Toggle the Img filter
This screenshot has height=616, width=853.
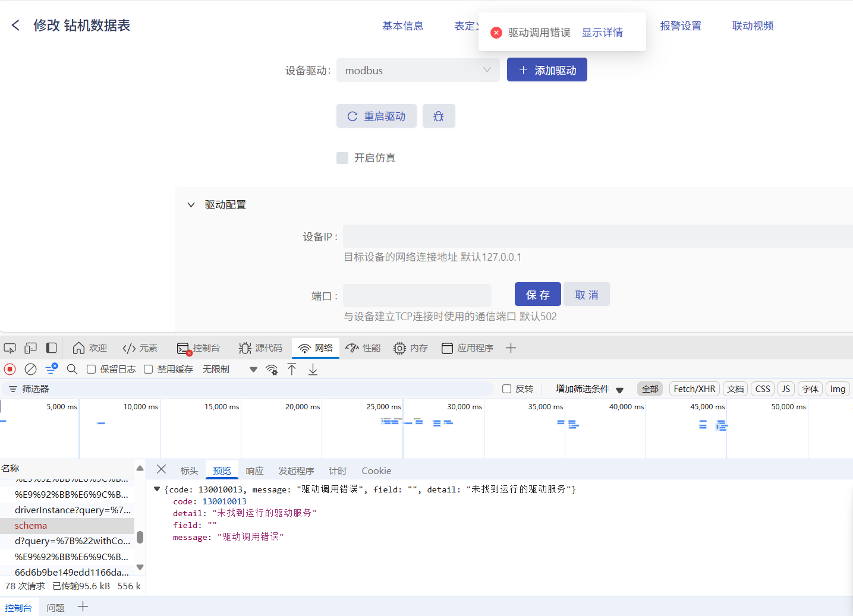point(838,389)
